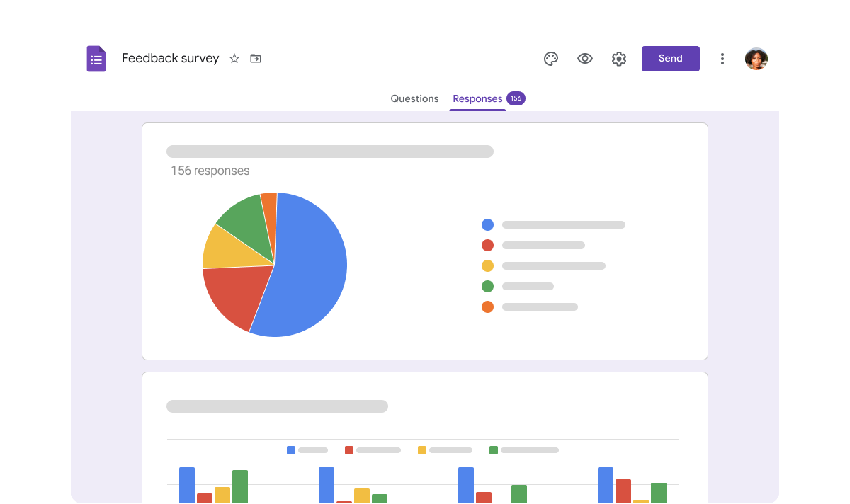Click the green legend dot in pie legend
The width and height of the screenshot is (850, 504).
(487, 286)
